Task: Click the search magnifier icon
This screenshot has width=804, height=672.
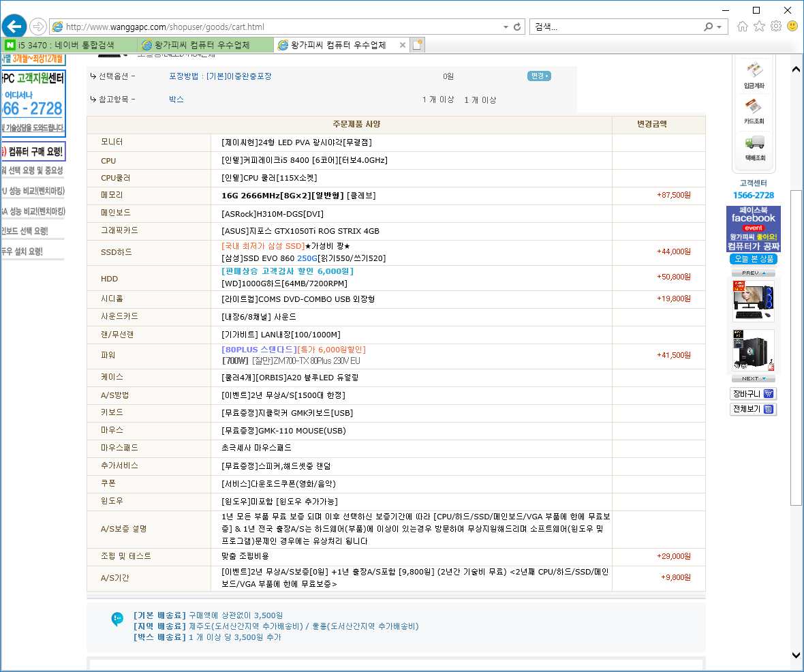Action: point(708,27)
